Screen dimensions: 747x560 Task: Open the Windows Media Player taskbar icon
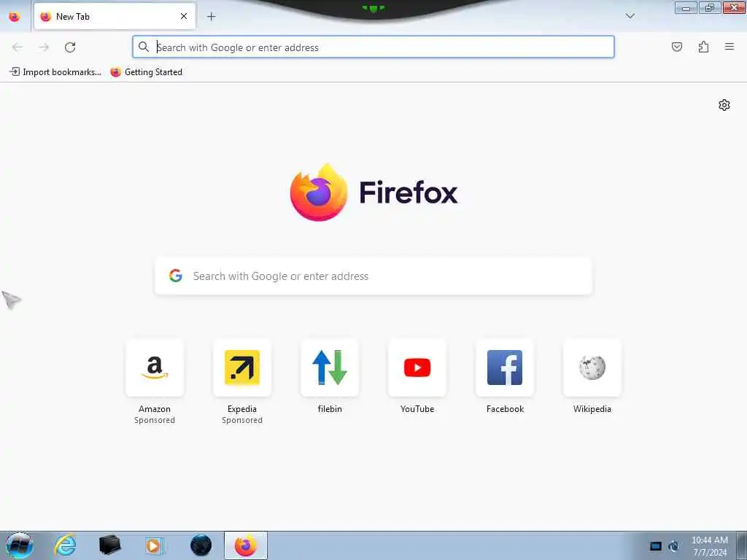[x=154, y=545]
